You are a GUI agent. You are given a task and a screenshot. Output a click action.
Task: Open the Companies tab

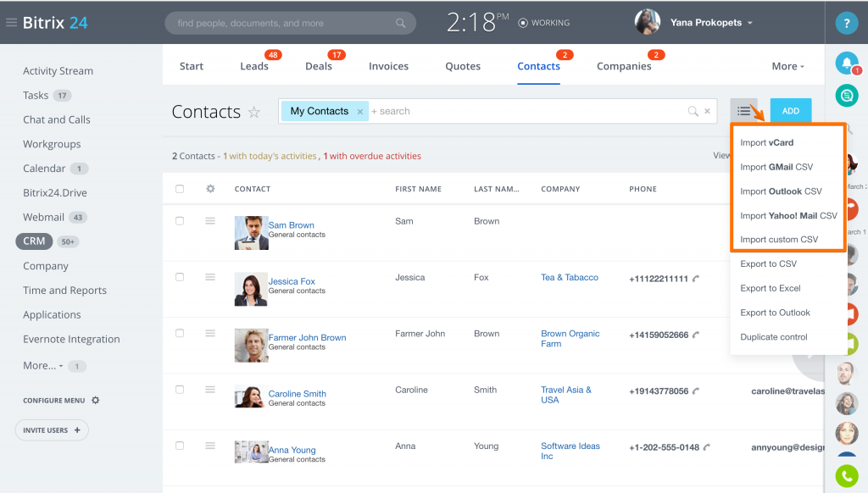click(624, 66)
